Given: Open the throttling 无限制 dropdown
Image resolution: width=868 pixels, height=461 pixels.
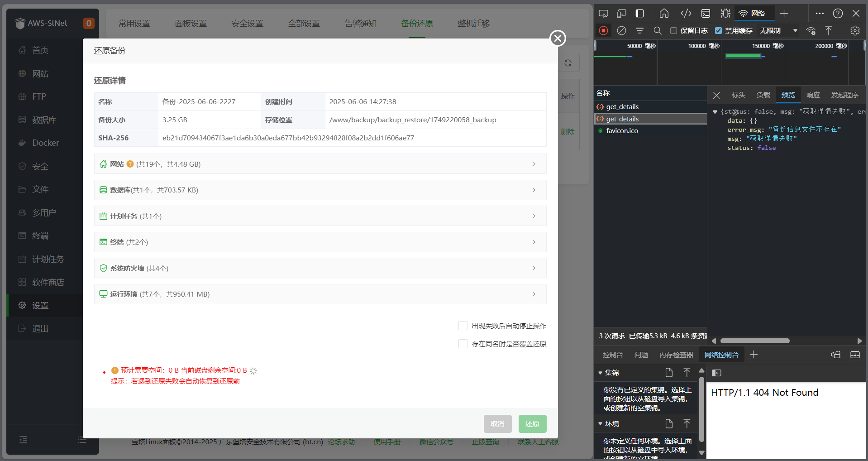Looking at the screenshot, I should tap(778, 31).
